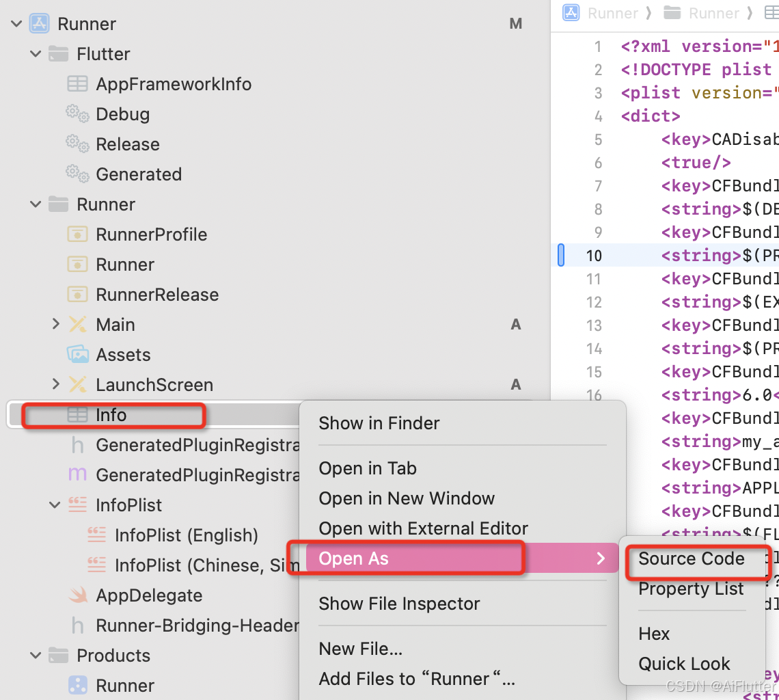Choose Show in Finder from context menu
This screenshot has width=779, height=700.
point(462,423)
